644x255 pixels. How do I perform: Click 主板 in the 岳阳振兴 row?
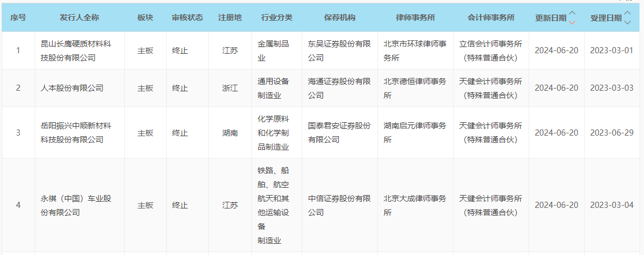pyautogui.click(x=146, y=133)
